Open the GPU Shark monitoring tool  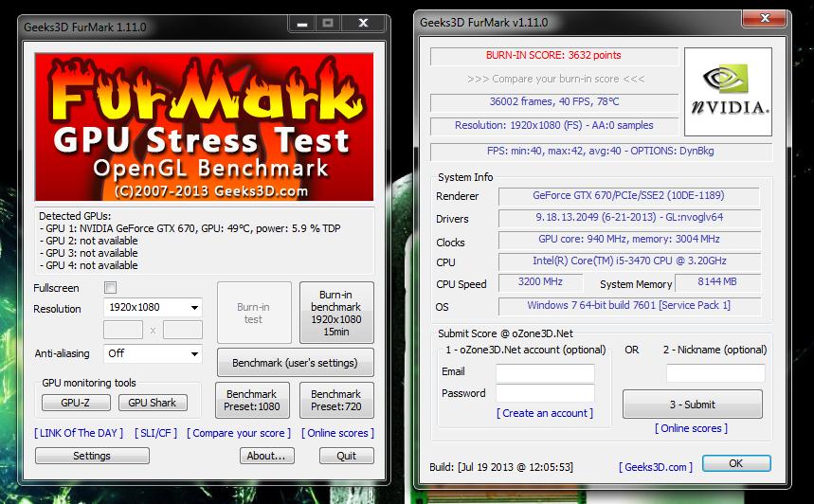(153, 403)
